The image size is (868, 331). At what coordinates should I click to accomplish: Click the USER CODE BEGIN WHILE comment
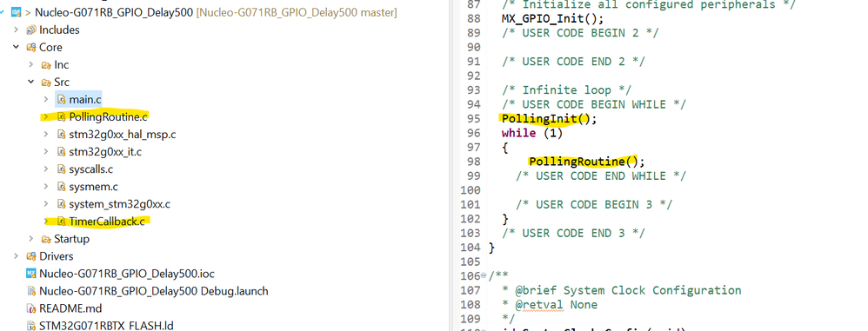pos(594,104)
